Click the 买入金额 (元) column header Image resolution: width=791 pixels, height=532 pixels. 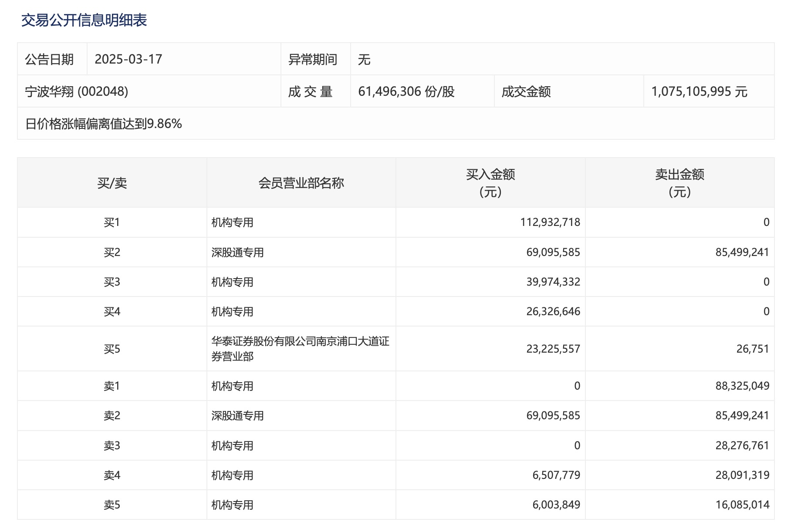click(490, 183)
